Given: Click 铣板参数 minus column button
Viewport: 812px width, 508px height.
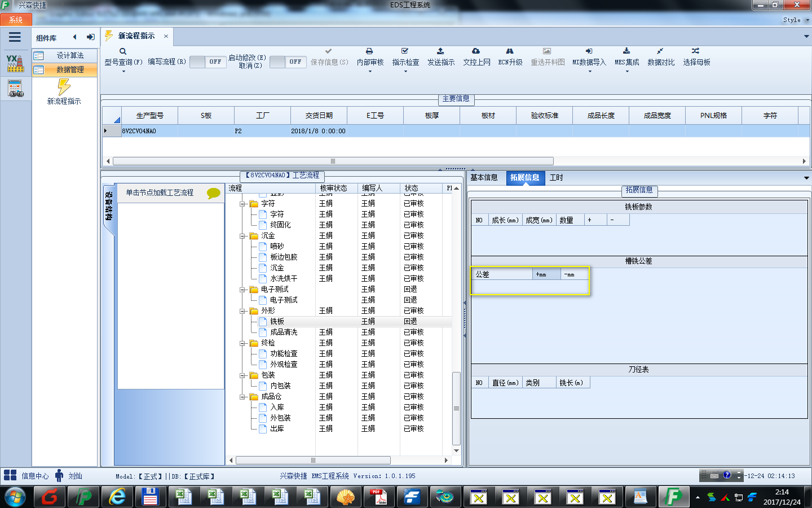Looking at the screenshot, I should pyautogui.click(x=618, y=220).
